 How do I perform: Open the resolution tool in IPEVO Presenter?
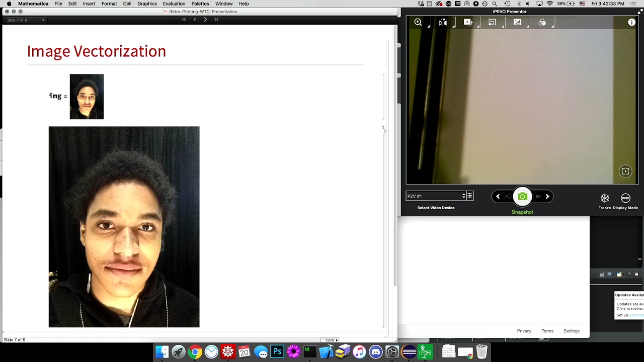pos(492,22)
